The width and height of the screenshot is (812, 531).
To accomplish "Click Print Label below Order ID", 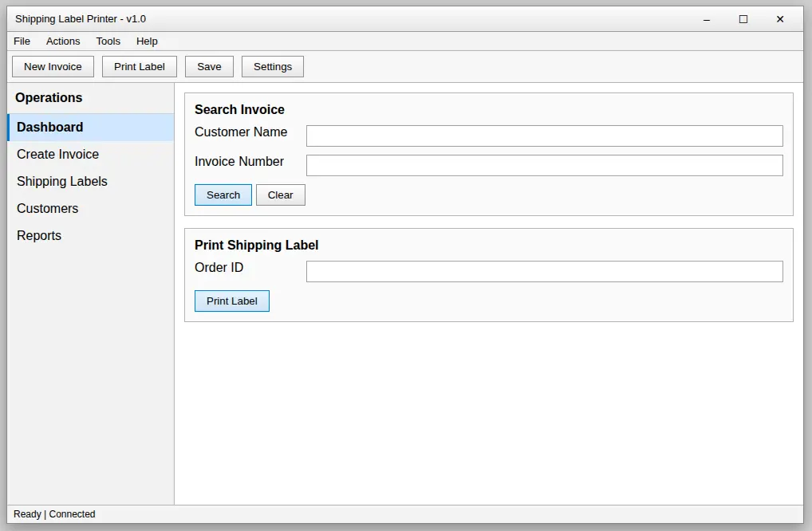I will click(x=232, y=301).
